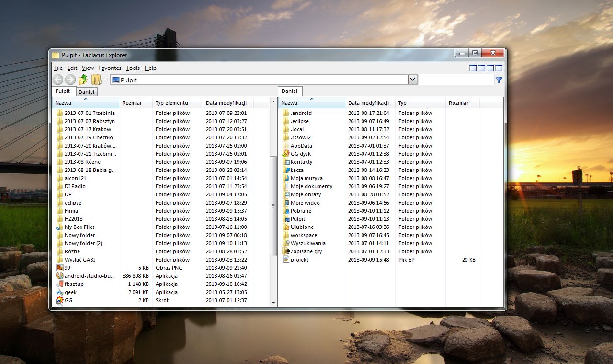Click the folder icon next to the Up arrow

96,80
